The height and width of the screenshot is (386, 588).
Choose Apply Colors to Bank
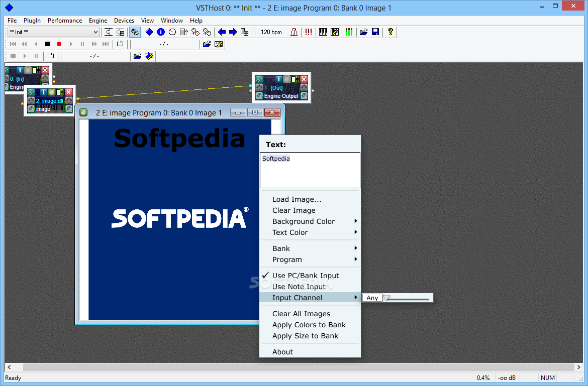(x=310, y=325)
